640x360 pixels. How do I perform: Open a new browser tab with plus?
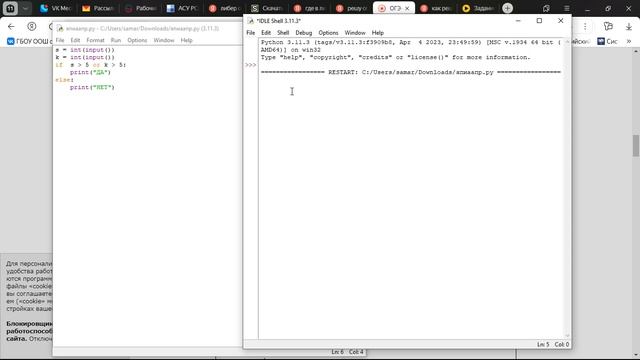tap(507, 8)
